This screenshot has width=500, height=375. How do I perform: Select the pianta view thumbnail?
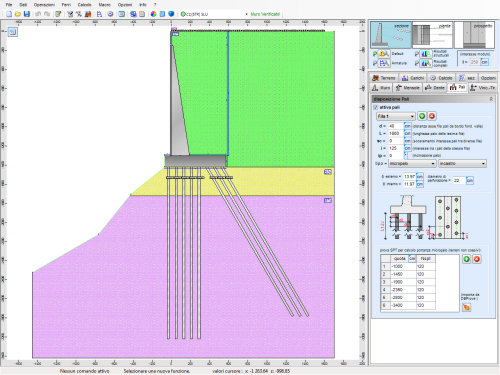pos(432,35)
